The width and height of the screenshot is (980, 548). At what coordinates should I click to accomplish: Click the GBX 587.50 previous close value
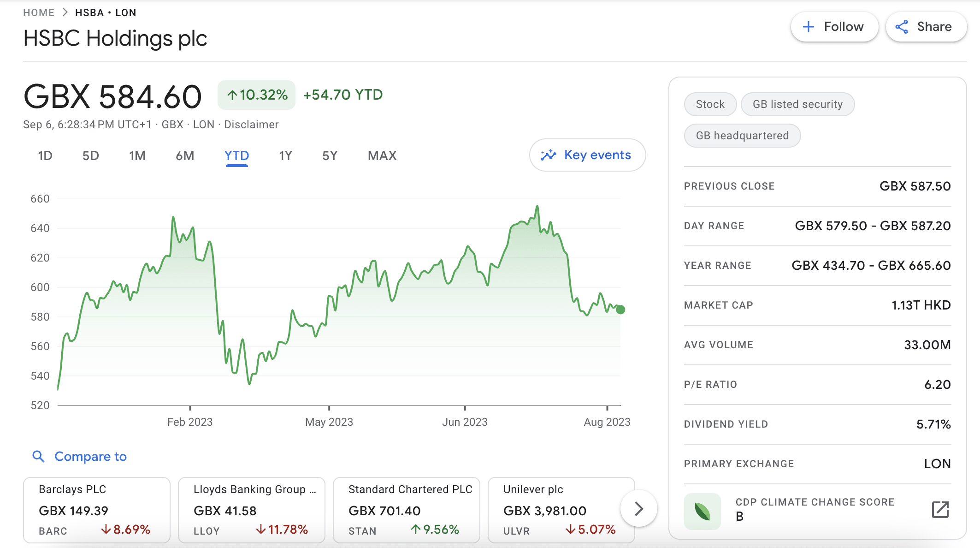(x=915, y=186)
